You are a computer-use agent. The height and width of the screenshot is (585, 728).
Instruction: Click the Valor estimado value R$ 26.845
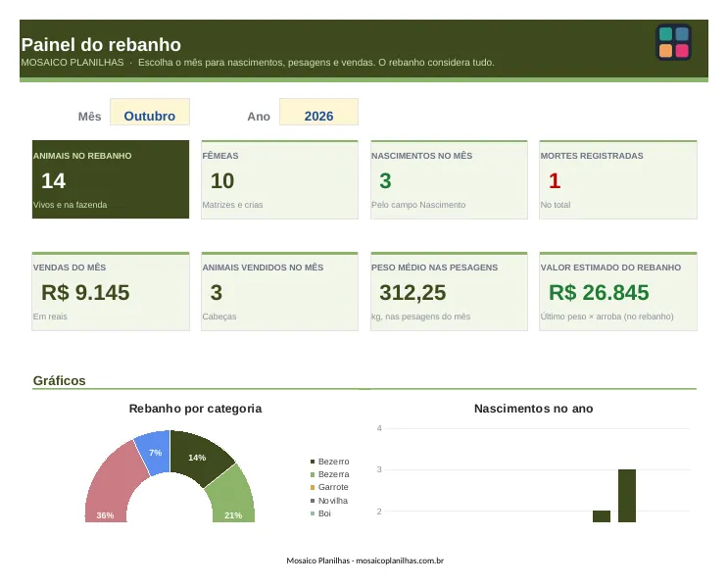pos(599,293)
